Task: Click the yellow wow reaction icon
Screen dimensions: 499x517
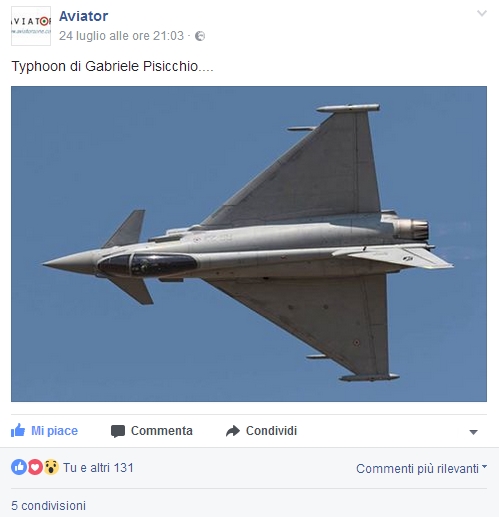Action: point(51,467)
